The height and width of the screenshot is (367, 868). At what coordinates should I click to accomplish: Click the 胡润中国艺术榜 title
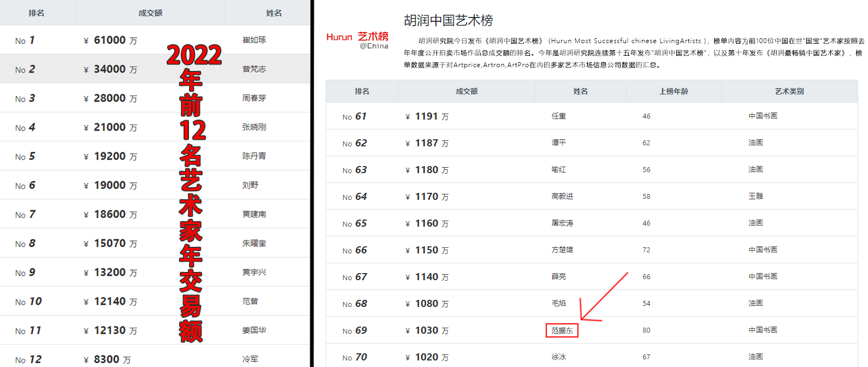pyautogui.click(x=448, y=21)
